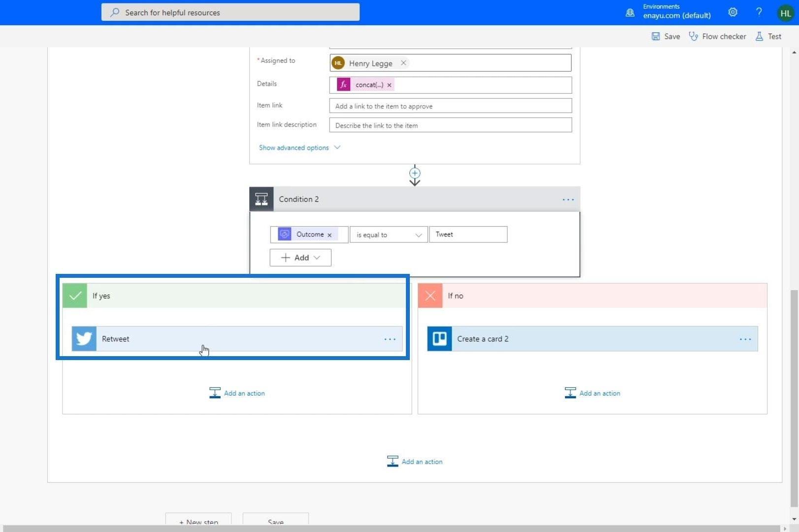Expand the Retweet action card
Image resolution: width=799 pixels, height=532 pixels.
click(x=237, y=339)
